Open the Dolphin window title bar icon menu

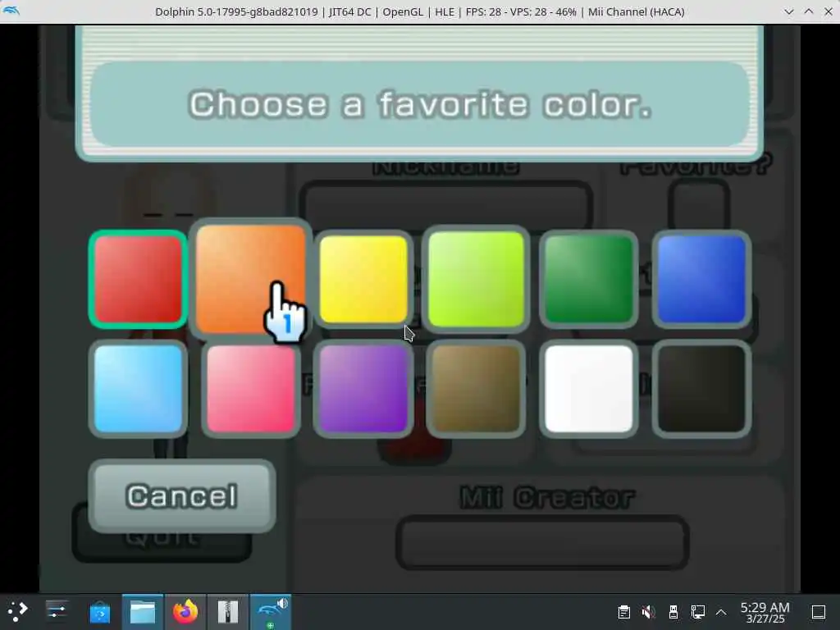point(11,11)
